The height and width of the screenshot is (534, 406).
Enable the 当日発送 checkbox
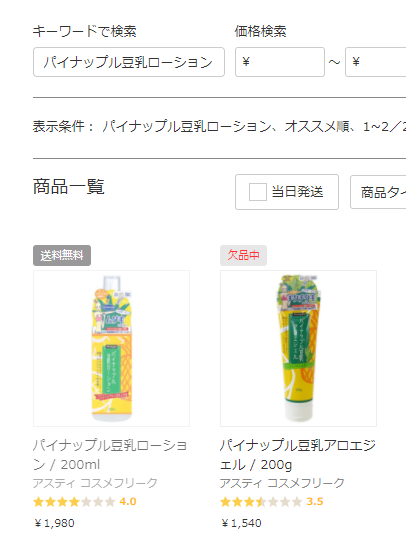click(x=257, y=192)
